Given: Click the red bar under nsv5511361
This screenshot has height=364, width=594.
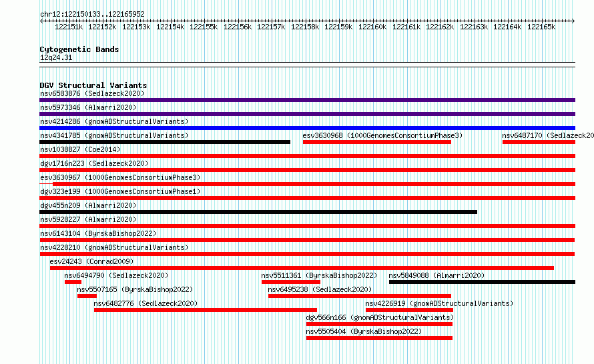Looking at the screenshot, I should click(x=291, y=282).
